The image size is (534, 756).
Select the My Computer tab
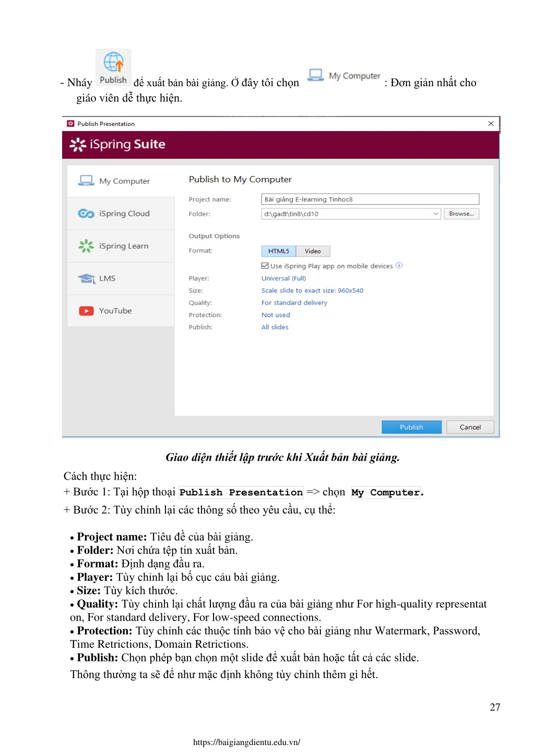click(121, 181)
